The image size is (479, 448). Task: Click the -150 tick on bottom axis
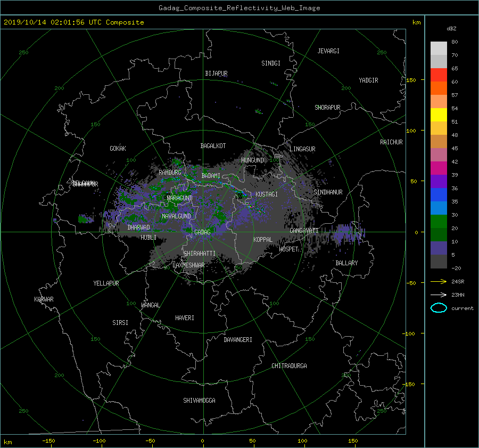[48, 441]
